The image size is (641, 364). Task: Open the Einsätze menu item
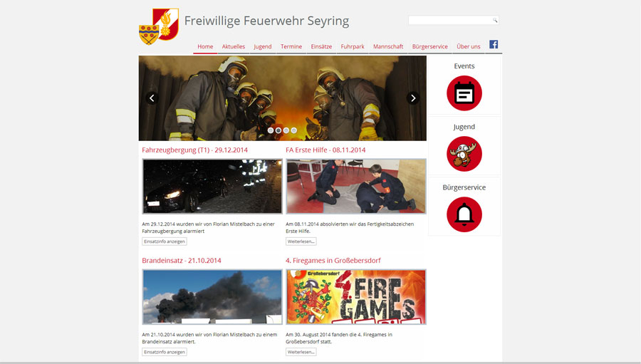point(321,46)
